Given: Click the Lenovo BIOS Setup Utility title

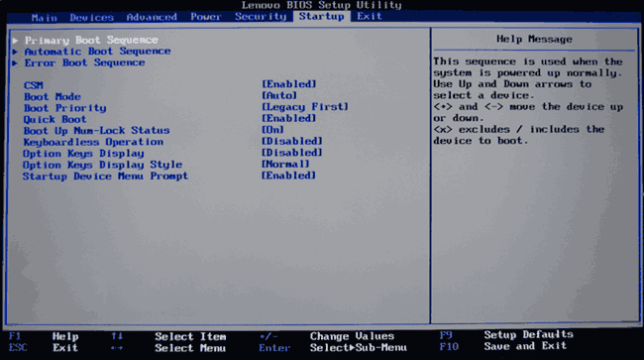Looking at the screenshot, I should pyautogui.click(x=322, y=5).
